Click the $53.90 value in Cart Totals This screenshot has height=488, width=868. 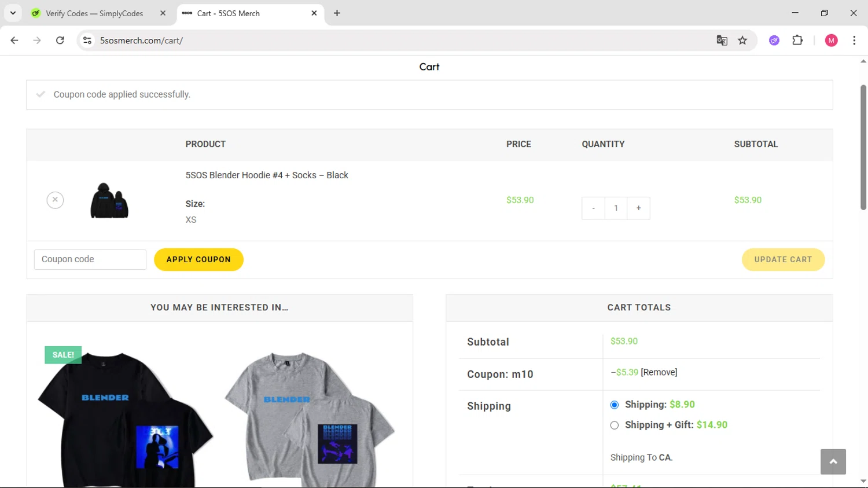tap(624, 341)
